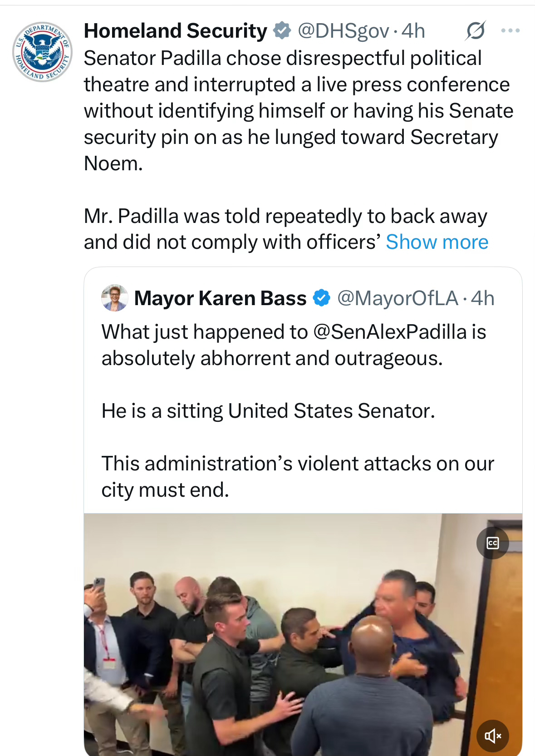Viewport: 535px width, 756px height.
Task: Click the 4h timestamp on the DHS tweet
Action: pos(413,31)
